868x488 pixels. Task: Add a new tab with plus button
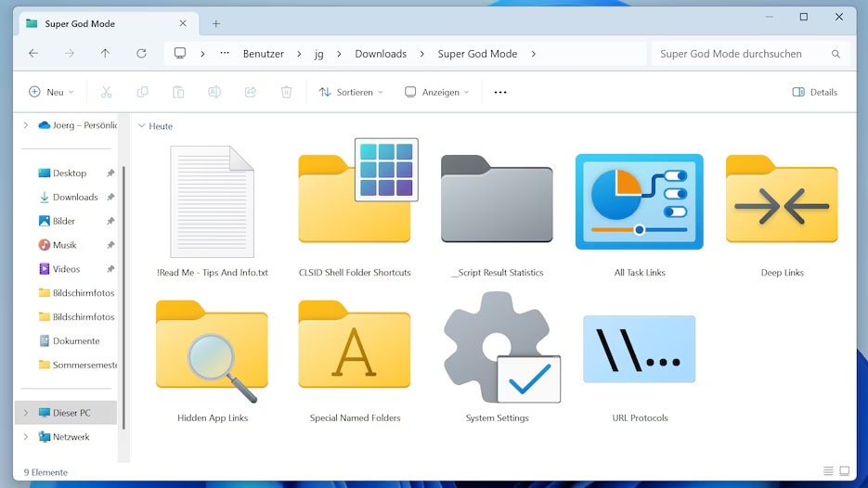click(x=216, y=23)
